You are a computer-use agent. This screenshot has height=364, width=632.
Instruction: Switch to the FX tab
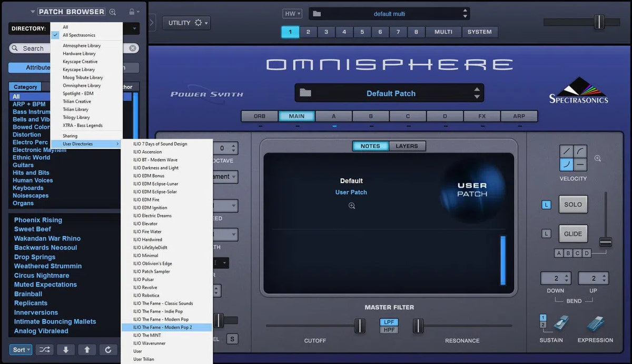point(482,116)
